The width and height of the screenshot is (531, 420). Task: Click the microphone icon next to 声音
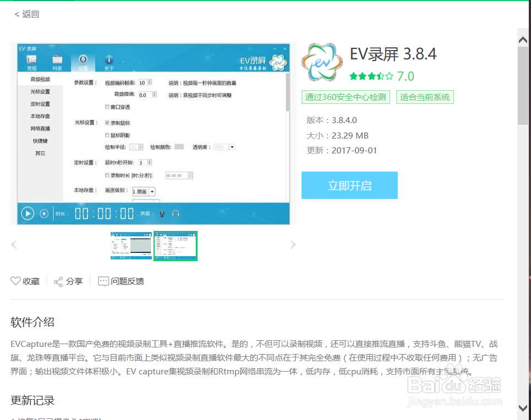[162, 213]
